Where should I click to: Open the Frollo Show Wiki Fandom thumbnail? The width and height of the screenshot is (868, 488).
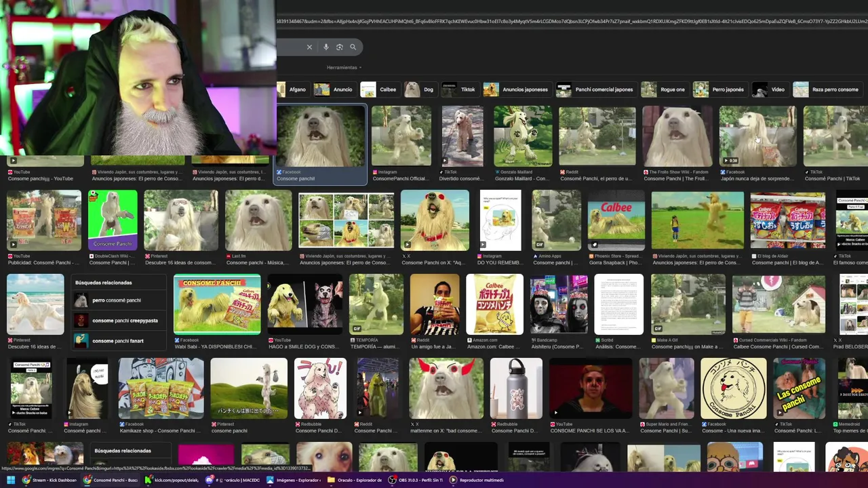[677, 136]
